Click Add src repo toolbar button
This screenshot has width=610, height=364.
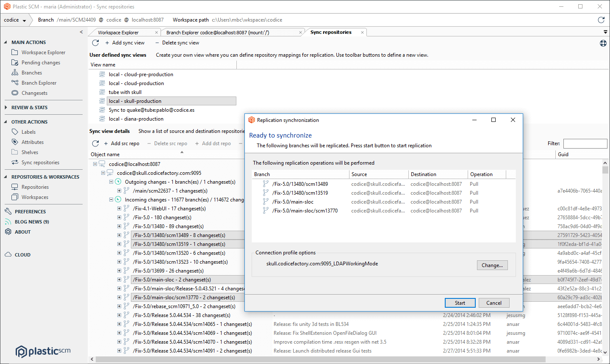[122, 143]
